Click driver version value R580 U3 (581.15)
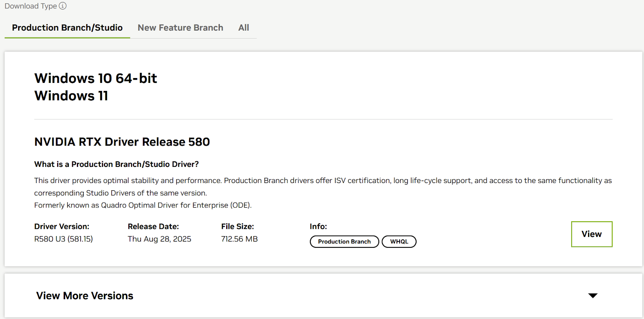This screenshot has width=644, height=319. click(64, 239)
